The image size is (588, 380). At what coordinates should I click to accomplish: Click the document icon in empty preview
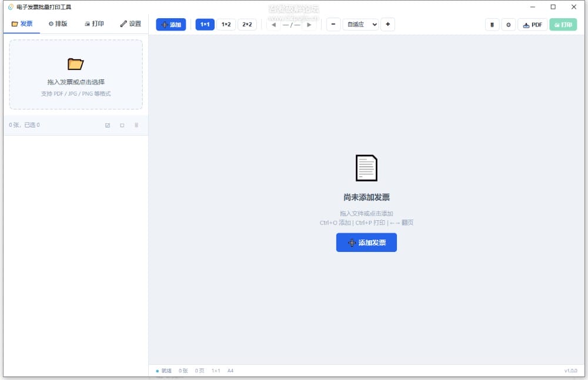(x=366, y=168)
